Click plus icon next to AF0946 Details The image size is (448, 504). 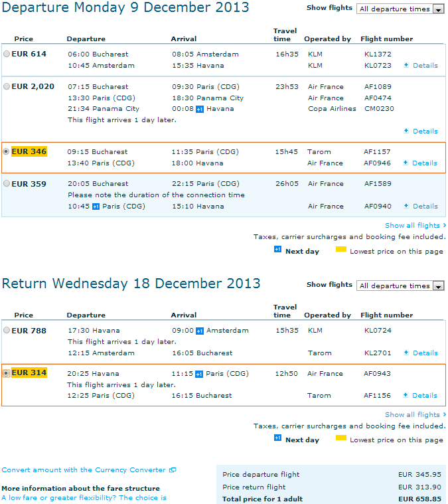click(406, 163)
